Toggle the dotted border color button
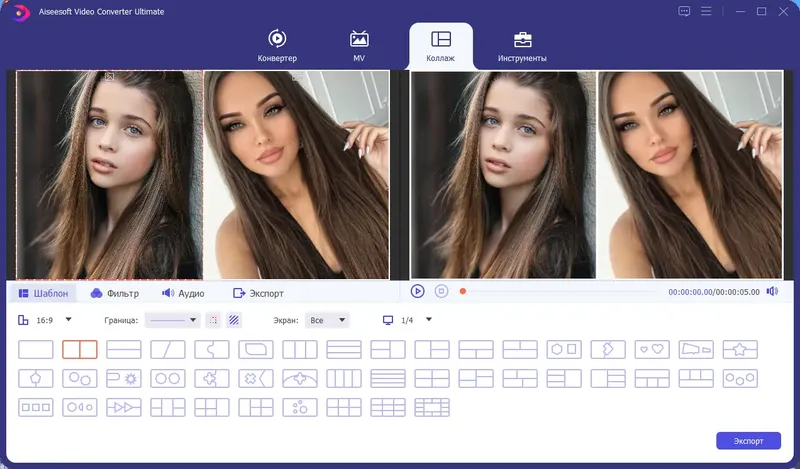The height and width of the screenshot is (469, 800). click(x=213, y=320)
